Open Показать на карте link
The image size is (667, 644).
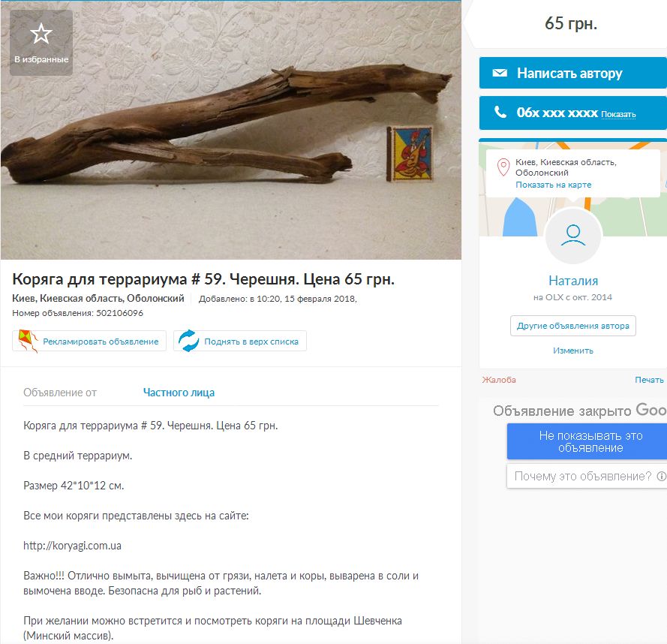[x=553, y=185]
